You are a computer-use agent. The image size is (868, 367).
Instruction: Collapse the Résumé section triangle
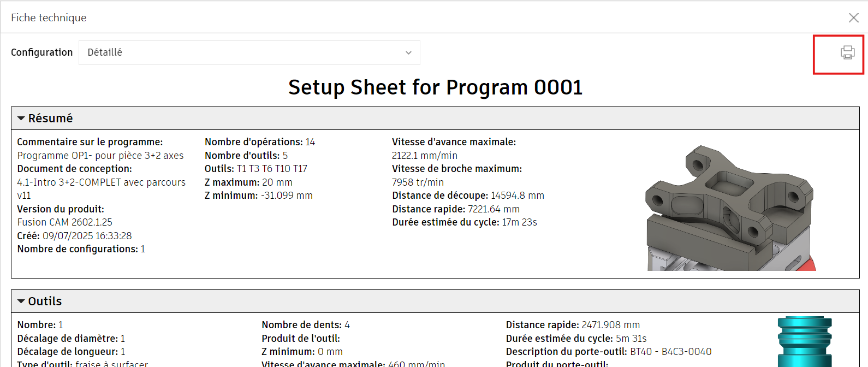[x=21, y=119]
